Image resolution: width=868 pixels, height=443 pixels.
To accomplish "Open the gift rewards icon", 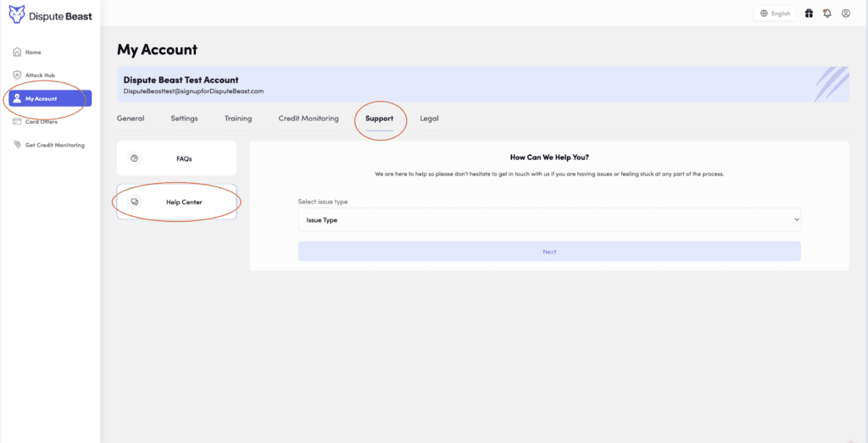I will pos(809,14).
